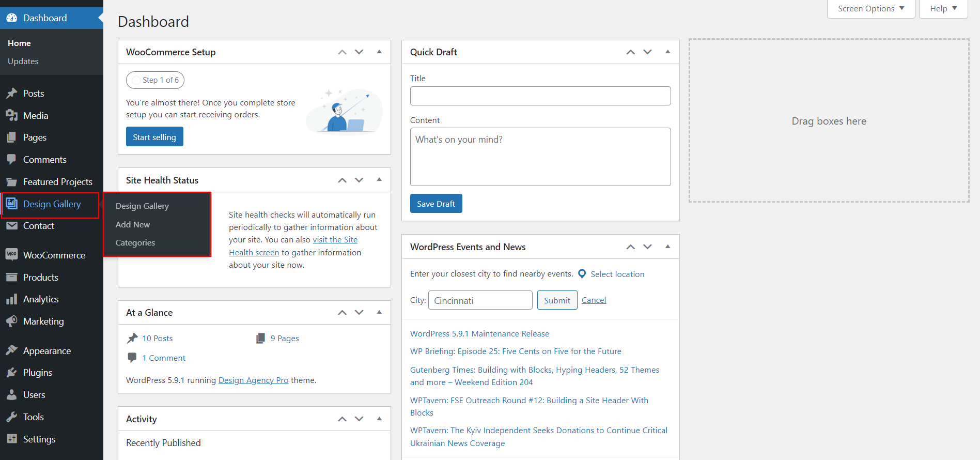The image size is (980, 460).
Task: Click the Products archive icon
Action: coord(11,278)
